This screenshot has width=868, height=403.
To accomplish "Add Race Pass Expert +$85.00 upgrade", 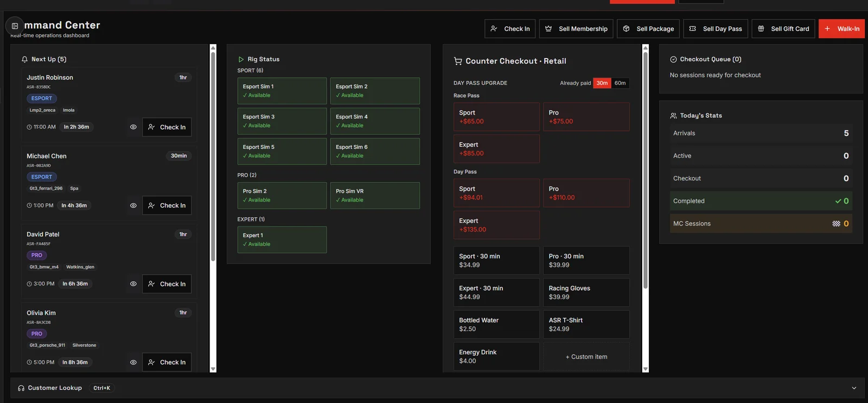I will tap(496, 149).
